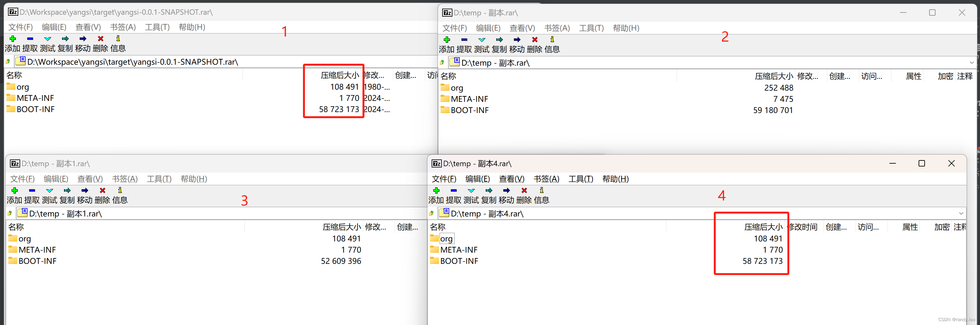Open 工具(T) menu in yangsi-0.0.1-SNAPSHOT.rar window
This screenshot has width=980, height=325.
click(157, 28)
